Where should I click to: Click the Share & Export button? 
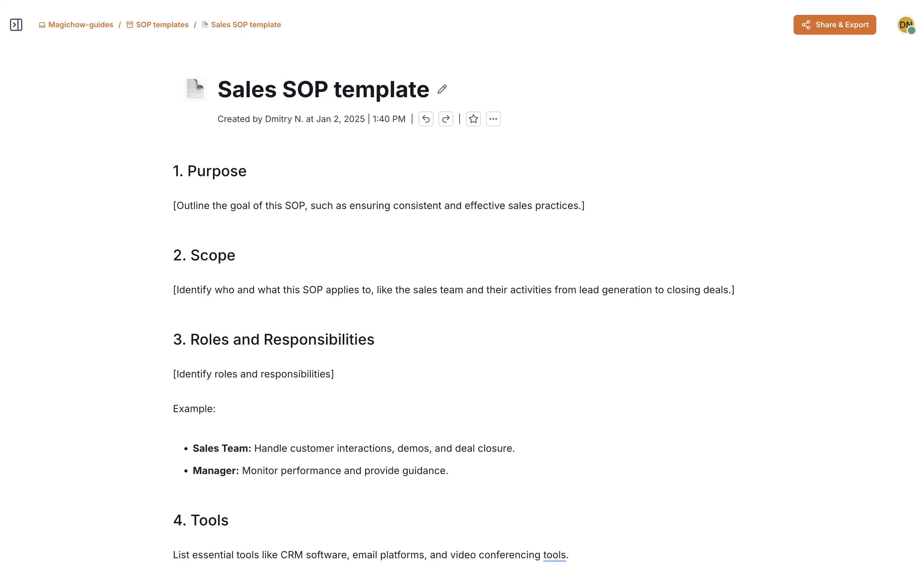coord(834,25)
